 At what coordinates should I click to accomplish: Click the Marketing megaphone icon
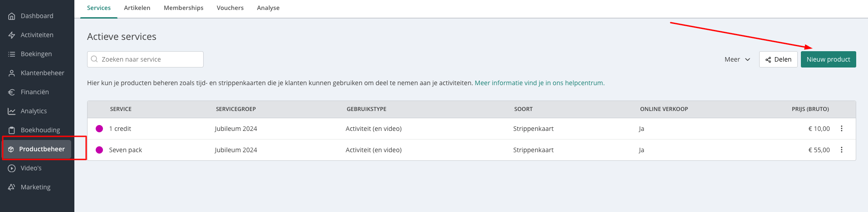point(12,188)
